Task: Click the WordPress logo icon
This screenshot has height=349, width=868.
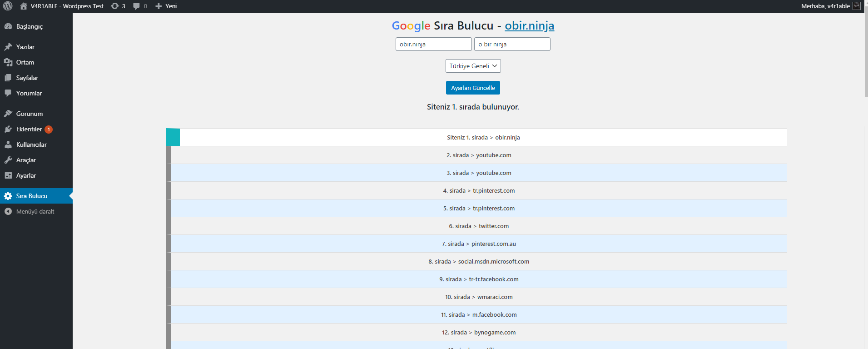Action: pyautogui.click(x=8, y=6)
